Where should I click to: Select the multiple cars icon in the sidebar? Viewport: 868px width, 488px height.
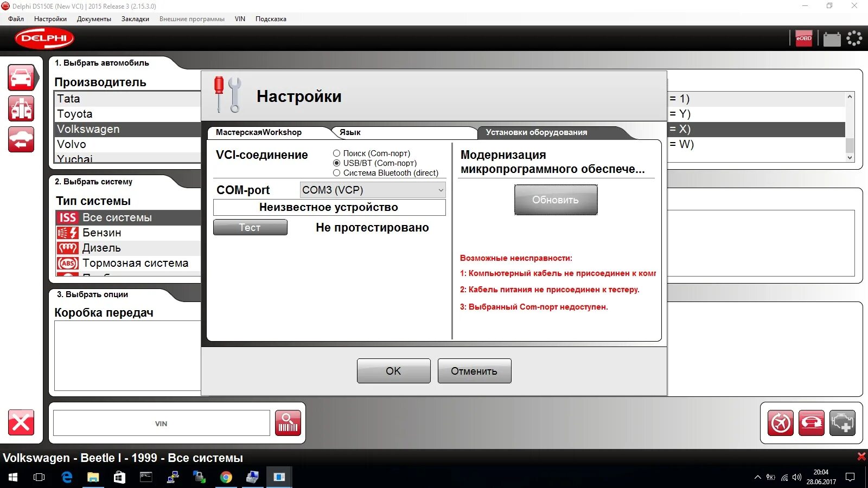(x=21, y=108)
